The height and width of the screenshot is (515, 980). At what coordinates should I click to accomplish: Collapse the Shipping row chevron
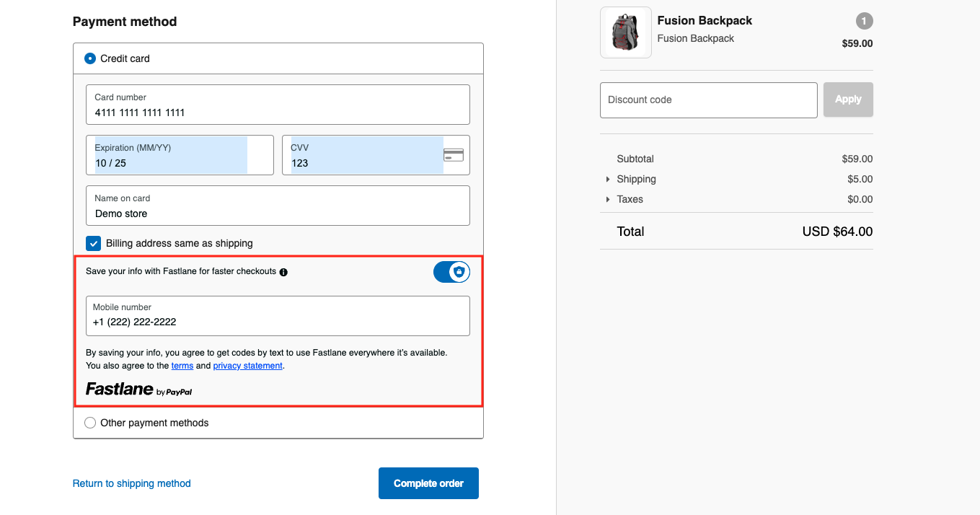point(607,179)
